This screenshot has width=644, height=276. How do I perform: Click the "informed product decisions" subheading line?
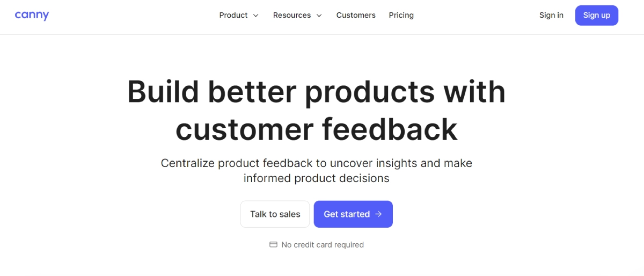(317, 178)
